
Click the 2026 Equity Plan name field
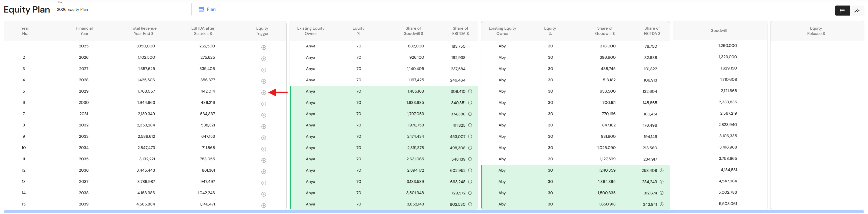[123, 10]
